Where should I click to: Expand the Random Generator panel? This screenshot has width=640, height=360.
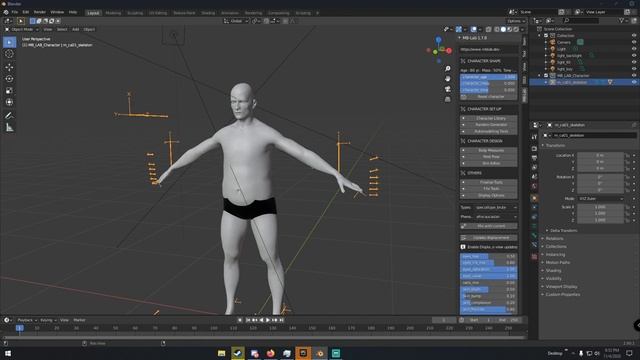coord(489,125)
